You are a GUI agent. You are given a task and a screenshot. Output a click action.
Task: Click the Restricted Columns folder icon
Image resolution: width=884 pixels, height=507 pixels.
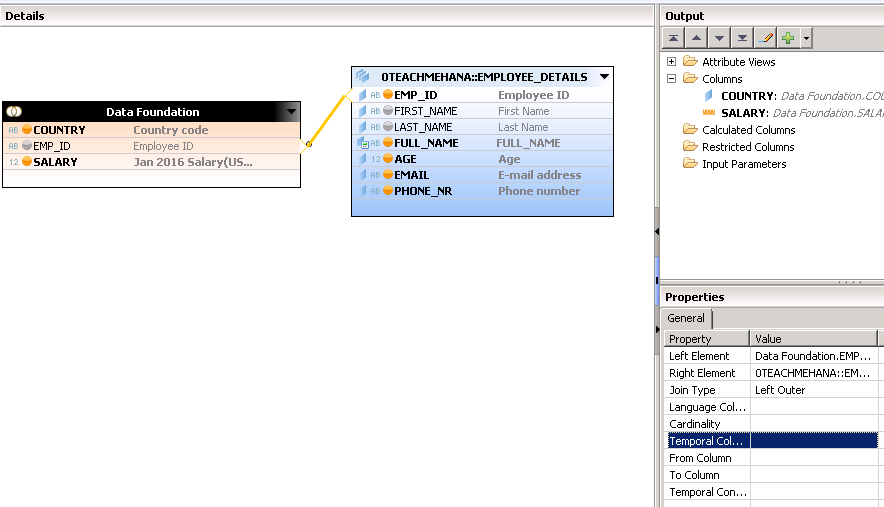pos(690,146)
